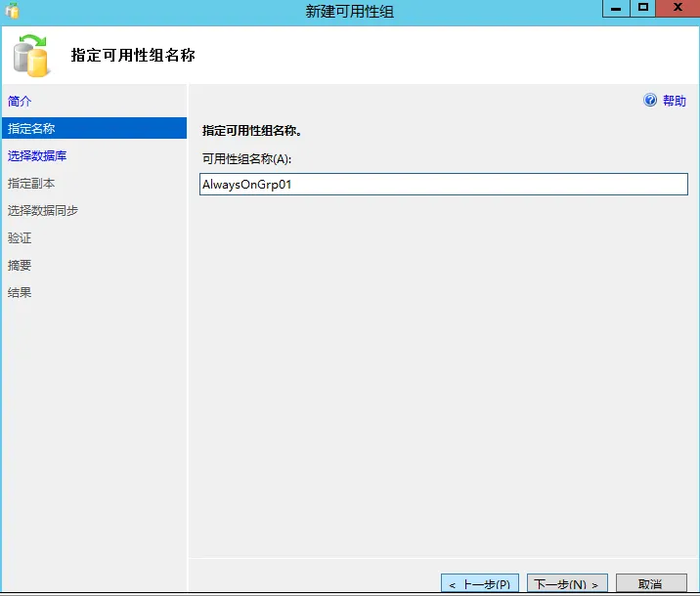
Task: Select the 摘要 wizard step
Action: [20, 266]
